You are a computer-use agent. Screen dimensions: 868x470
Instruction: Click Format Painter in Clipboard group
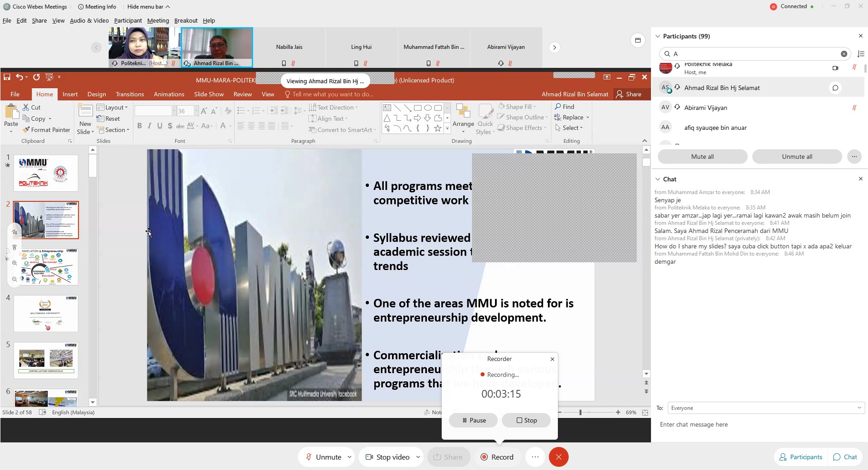47,130
